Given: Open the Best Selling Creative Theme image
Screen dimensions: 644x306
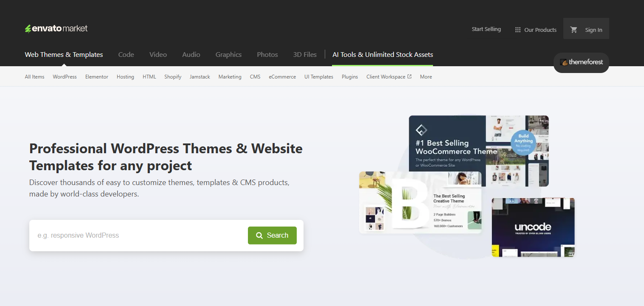Looking at the screenshot, I should pyautogui.click(x=420, y=202).
